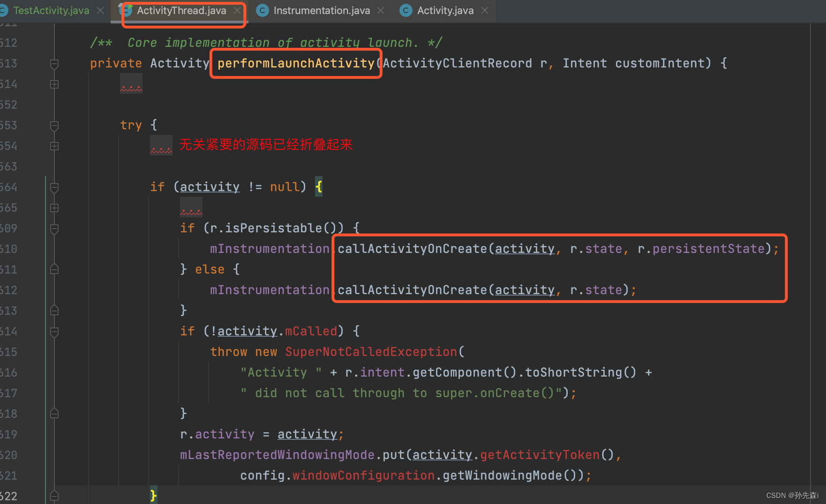
Task: Click the mCalled field reference
Action: [311, 331]
